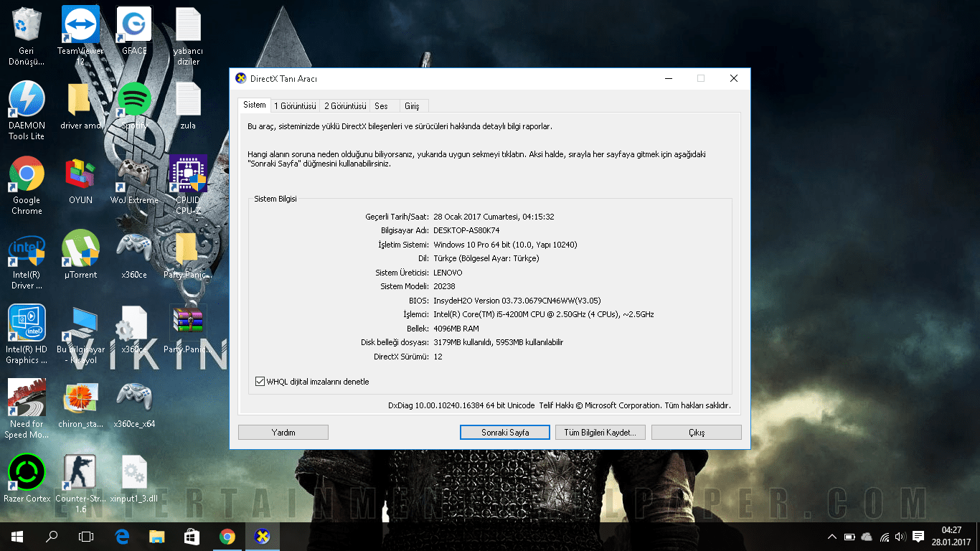
Task: Click the Windows 10 Pro 64 bit value
Action: (x=505, y=245)
